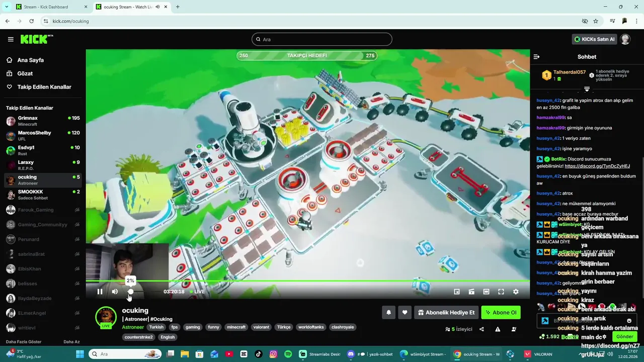Go to Kick logo home
Image resolution: width=644 pixels, height=362 pixels.
tap(37, 39)
